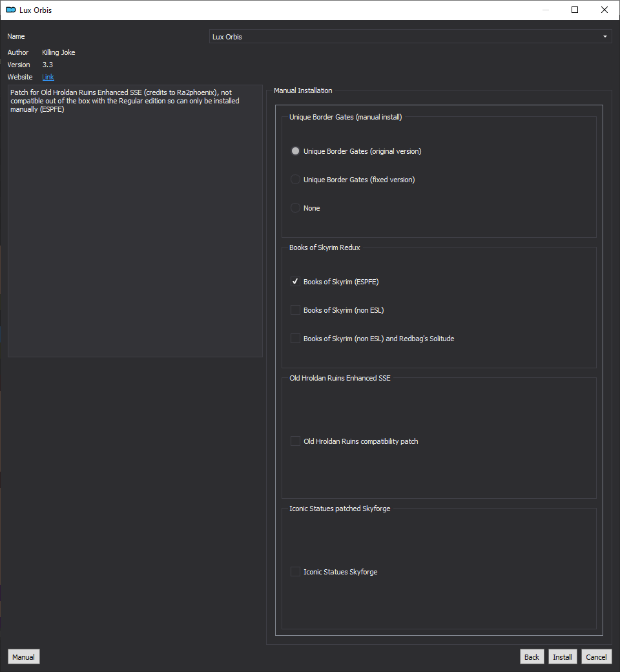This screenshot has width=620, height=672.
Task: Click 'Iconic Statues patched Skyforge' heading
Action: pos(340,509)
